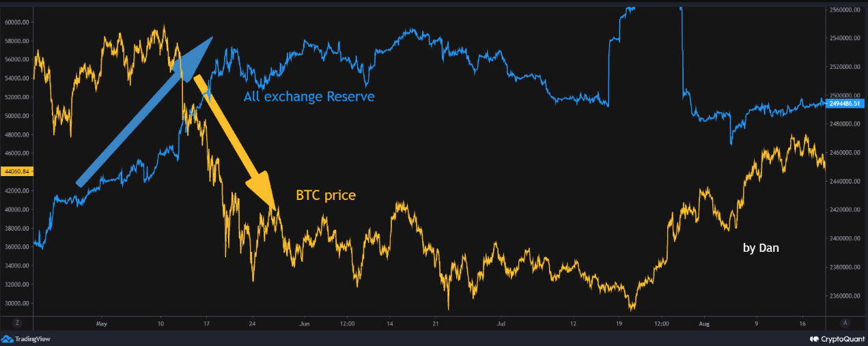The height and width of the screenshot is (346, 868).
Task: Click the 60000.00 left axis label
Action: 16,22
